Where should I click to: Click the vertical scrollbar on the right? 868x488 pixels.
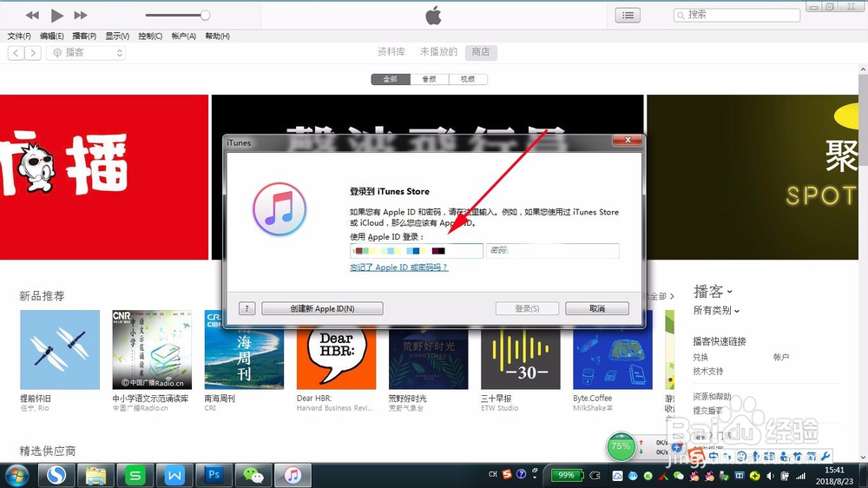[863, 261]
